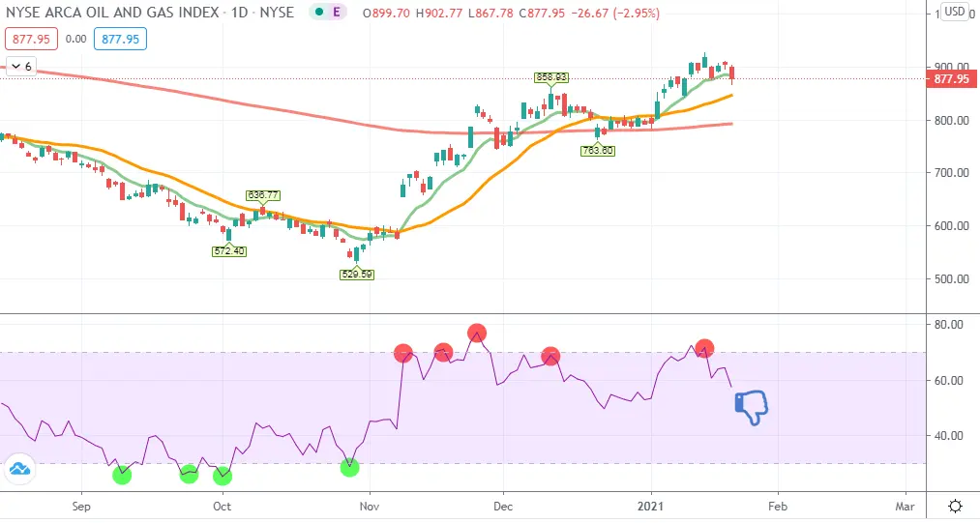The image size is (980, 523).
Task: Click the red 877.95 current price tag
Action: click(951, 78)
